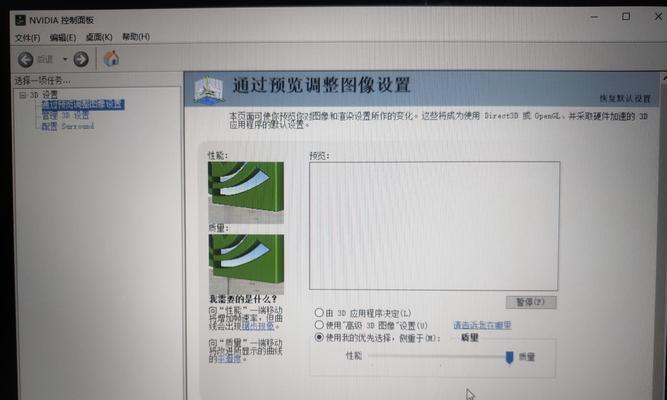Minimize the NVIDIA control panel window
667x400 pixels.
tap(594, 17)
